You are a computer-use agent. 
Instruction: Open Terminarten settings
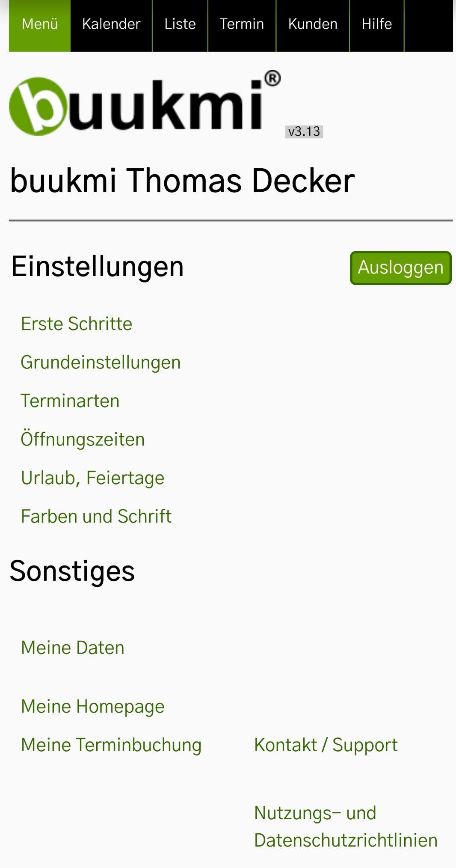(x=70, y=401)
